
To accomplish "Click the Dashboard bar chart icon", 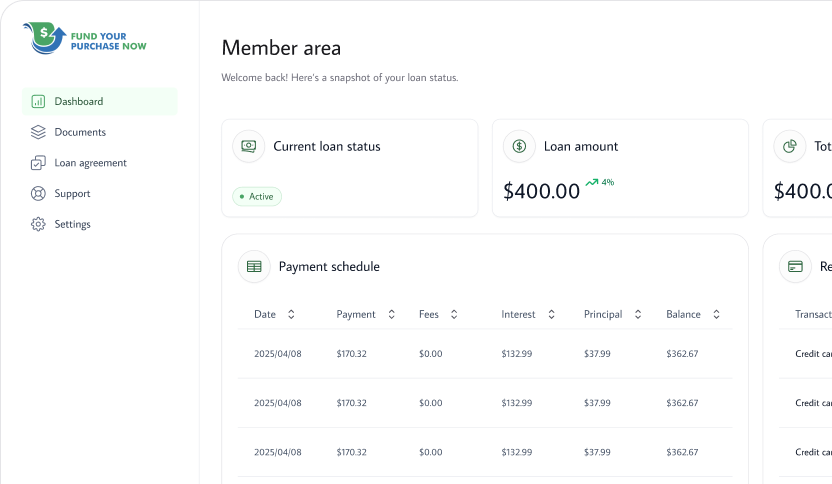I will [38, 101].
